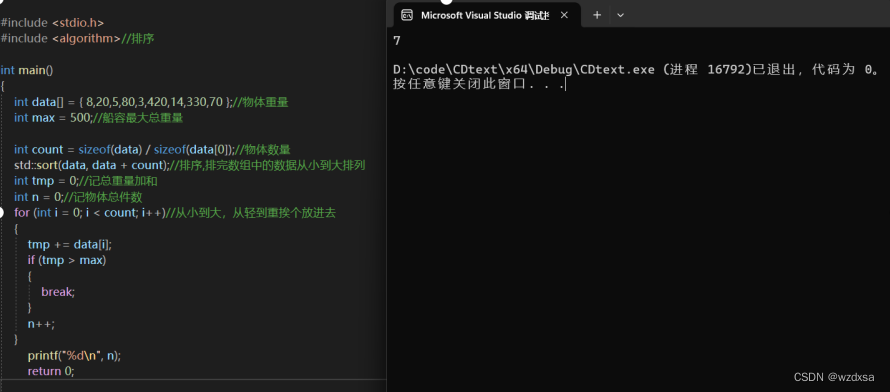Click the 'if (tmp > max)' line
This screenshot has width=890, height=392.
click(x=67, y=260)
